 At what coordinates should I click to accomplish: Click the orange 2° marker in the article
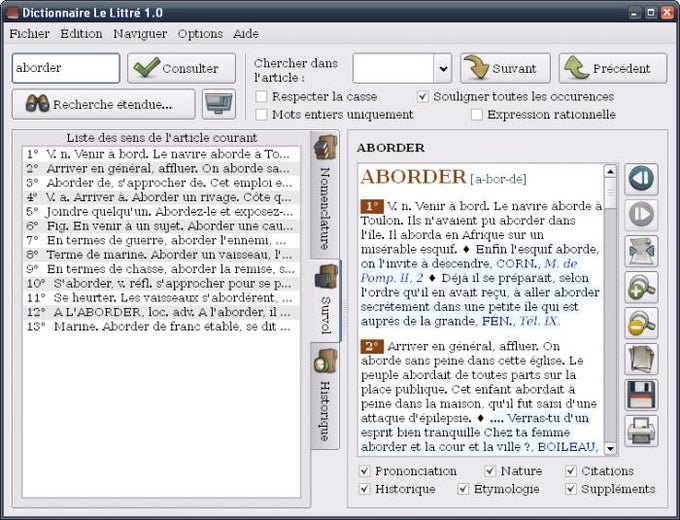(x=372, y=346)
